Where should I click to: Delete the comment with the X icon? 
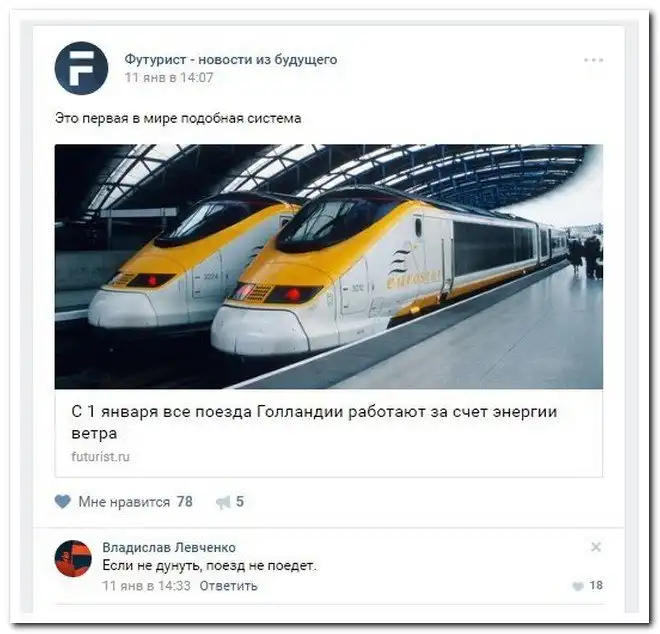[596, 547]
